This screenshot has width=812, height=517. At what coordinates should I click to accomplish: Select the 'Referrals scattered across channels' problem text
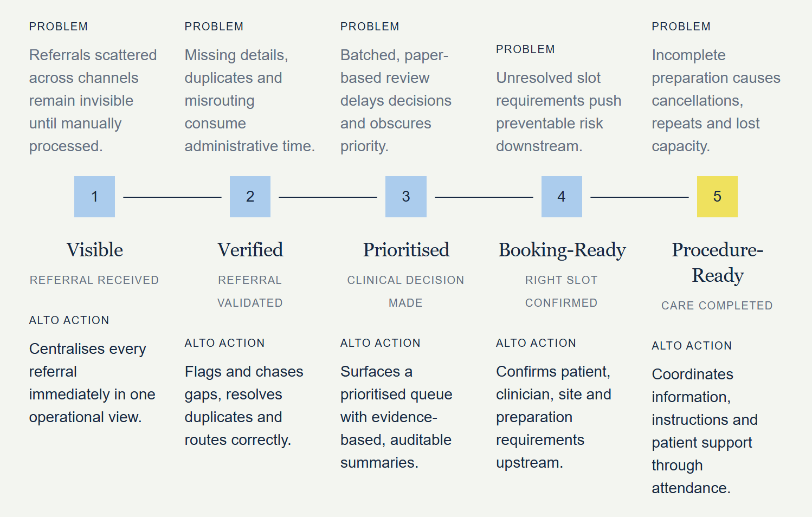pyautogui.click(x=93, y=101)
